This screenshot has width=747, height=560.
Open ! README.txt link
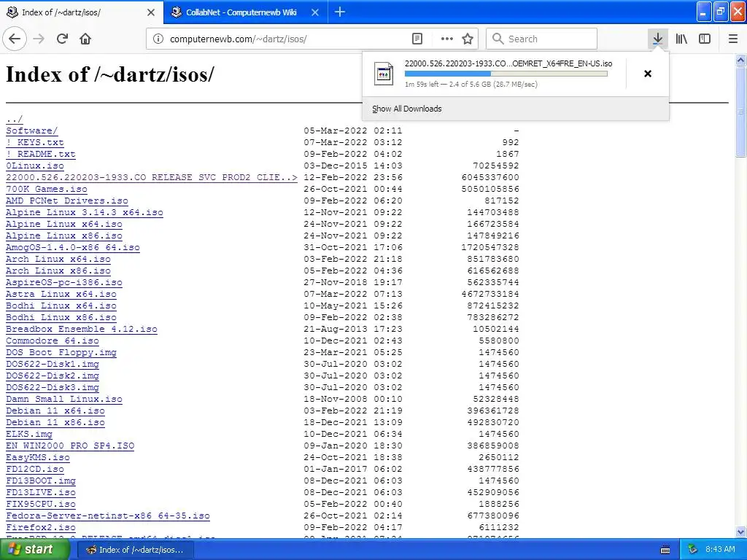[x=41, y=154]
